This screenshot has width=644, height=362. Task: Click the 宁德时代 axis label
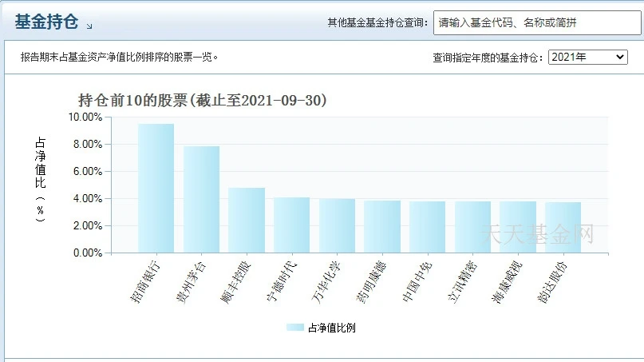(x=282, y=282)
